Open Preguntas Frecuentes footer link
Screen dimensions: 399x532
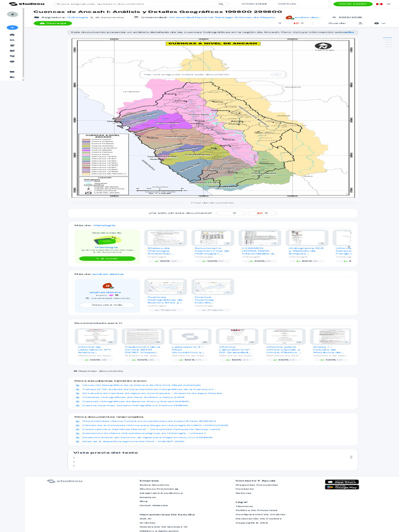[x=257, y=485]
